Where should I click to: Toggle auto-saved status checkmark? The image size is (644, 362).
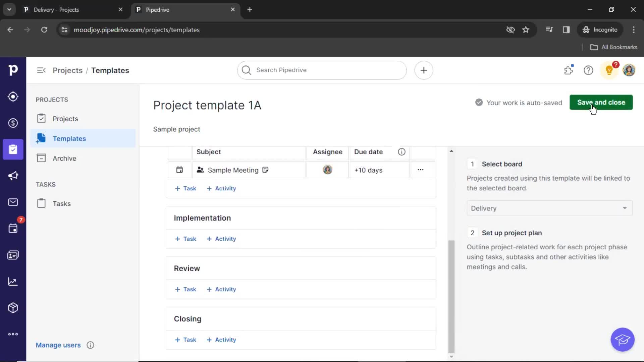(479, 102)
